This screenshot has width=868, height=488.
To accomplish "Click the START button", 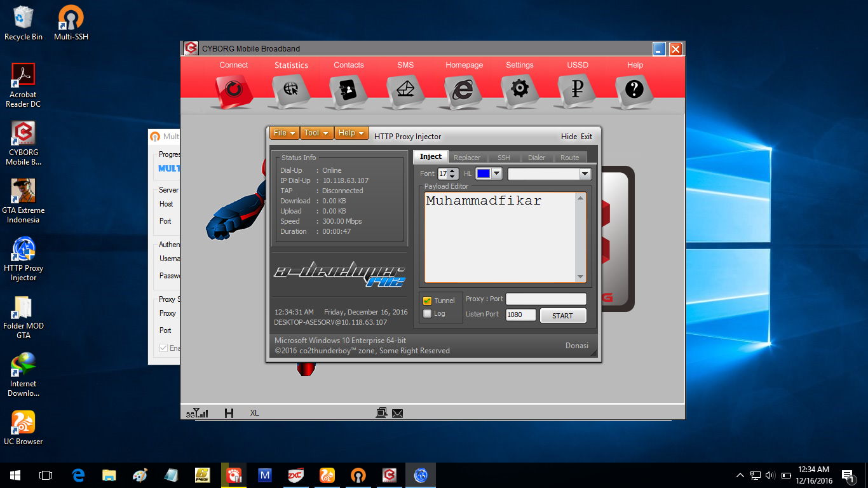I will click(x=562, y=316).
